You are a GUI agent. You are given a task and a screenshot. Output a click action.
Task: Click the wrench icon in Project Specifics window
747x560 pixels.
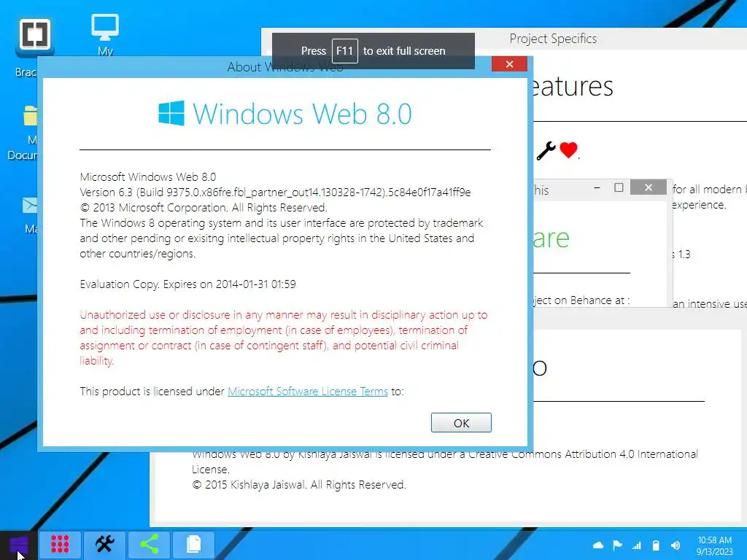click(x=546, y=151)
